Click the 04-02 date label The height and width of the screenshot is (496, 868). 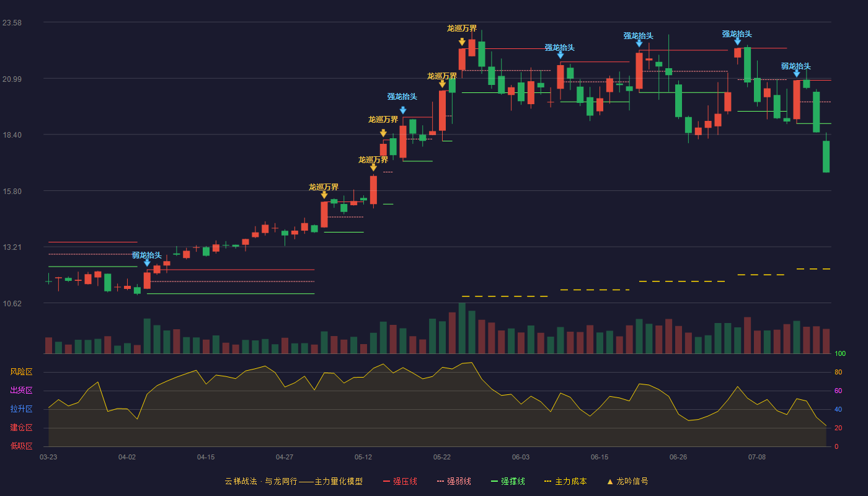[127, 457]
